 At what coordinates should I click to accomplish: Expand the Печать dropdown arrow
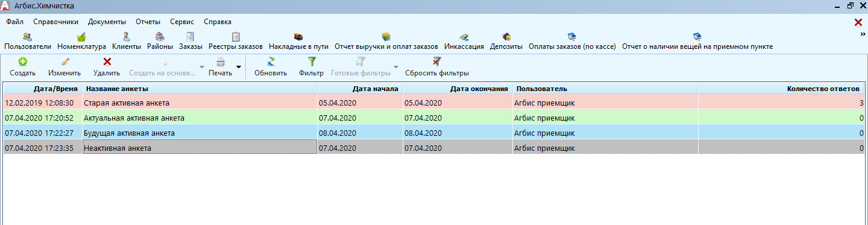coord(239,67)
